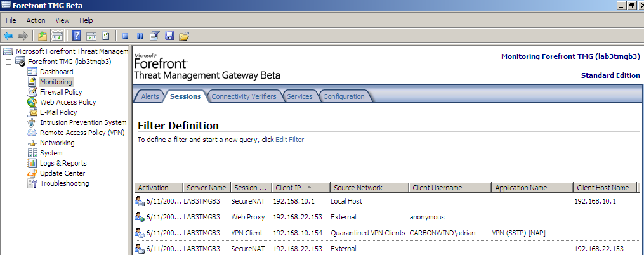Click the Forward arrow toolbar icon
Screen dimensions: 644x255
point(23,36)
